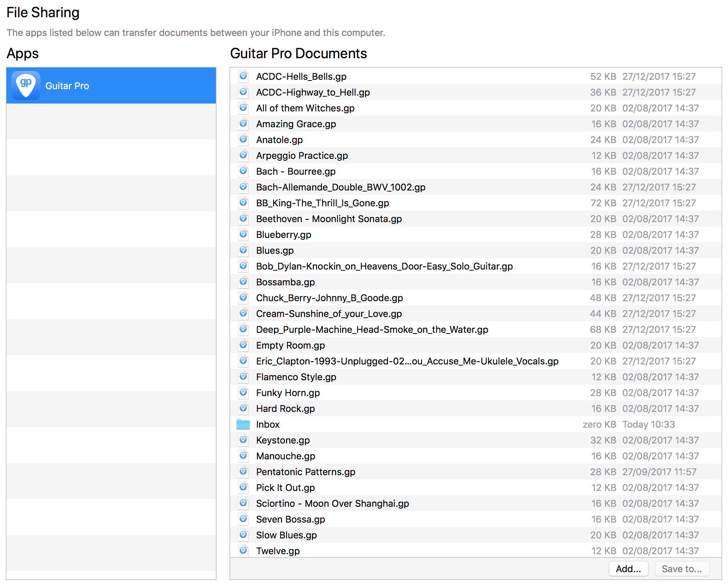
Task: Select the Slow Blues.gp file name
Action: pos(287,535)
